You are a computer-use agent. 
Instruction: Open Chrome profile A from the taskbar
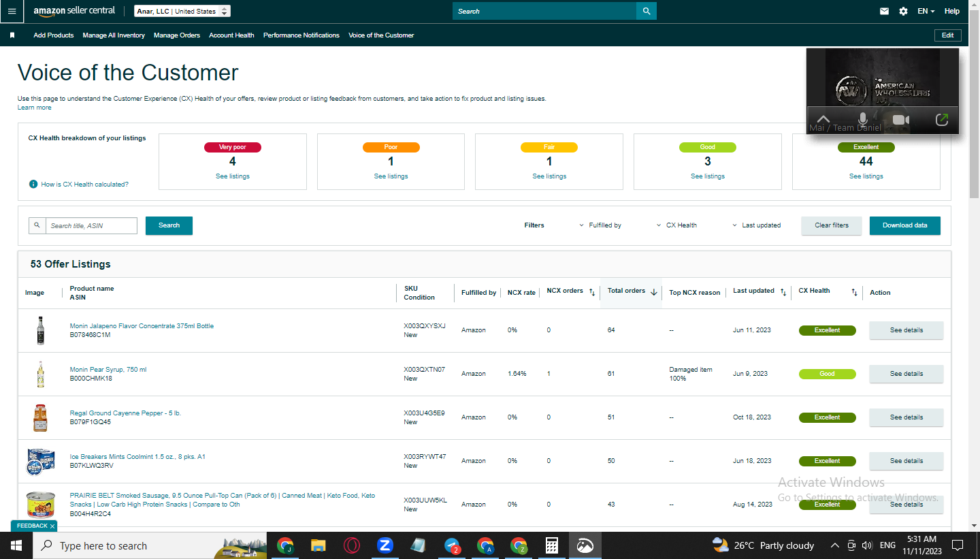pos(485,545)
